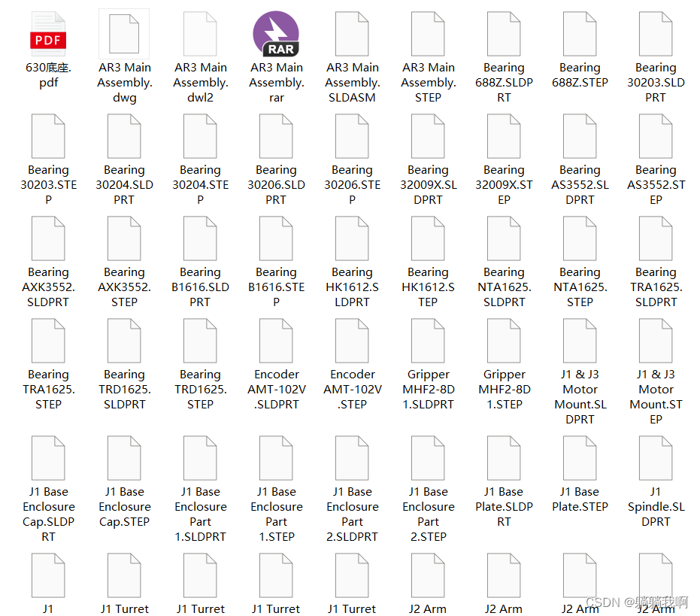This screenshot has width=700, height=616.
Task: Select the Bearing AXK3552.STEP file icon
Action: [x=124, y=238]
